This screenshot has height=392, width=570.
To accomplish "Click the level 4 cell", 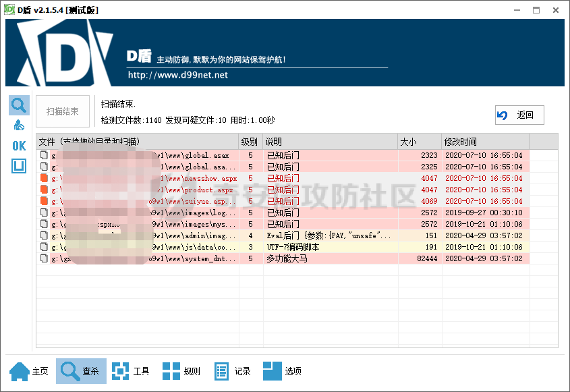I will (250, 235).
